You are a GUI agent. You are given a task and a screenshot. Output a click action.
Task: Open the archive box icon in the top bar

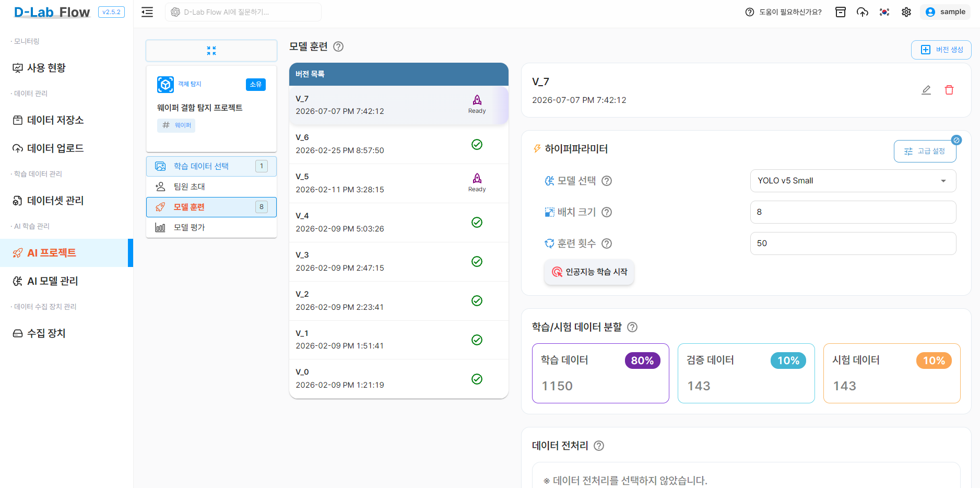(841, 12)
